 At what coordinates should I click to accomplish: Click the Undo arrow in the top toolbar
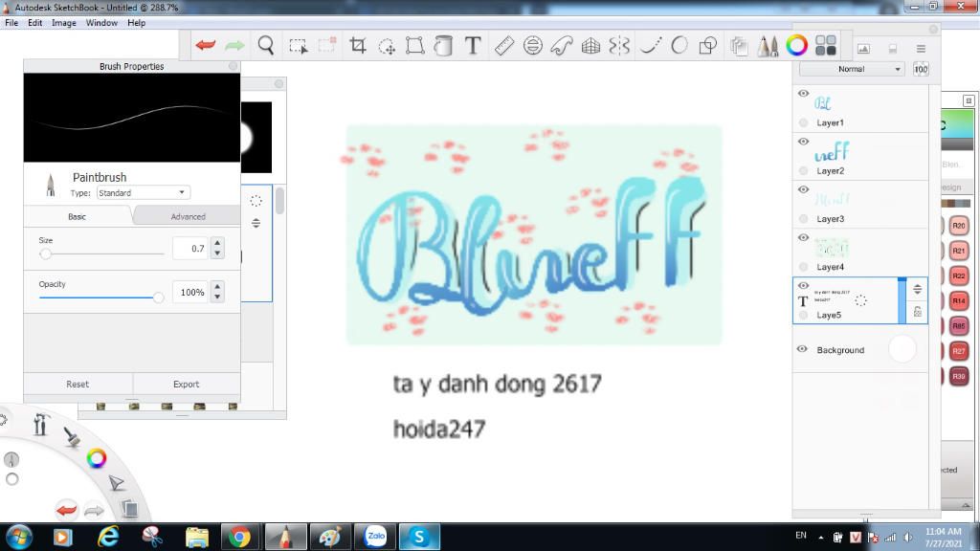coord(205,45)
